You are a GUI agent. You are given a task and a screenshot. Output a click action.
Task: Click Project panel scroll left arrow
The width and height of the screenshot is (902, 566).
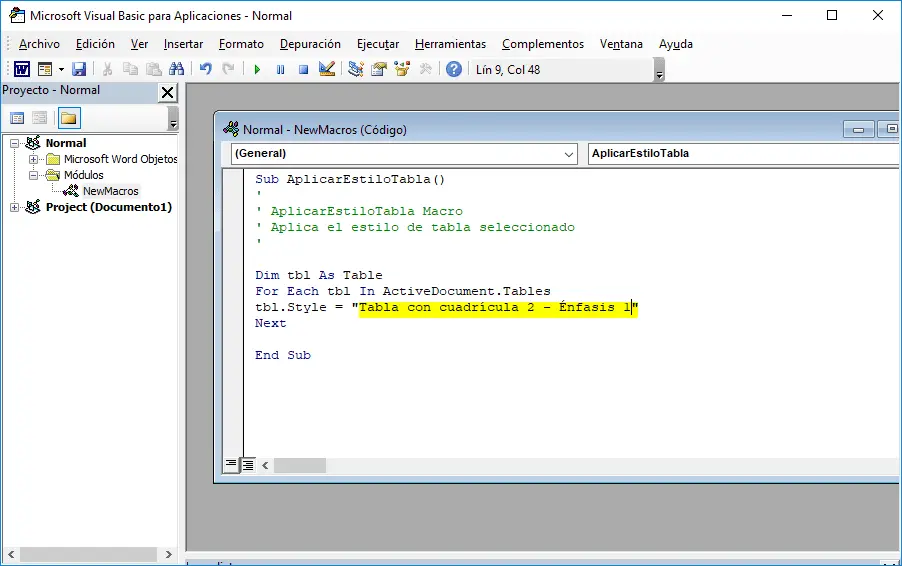pos(11,554)
